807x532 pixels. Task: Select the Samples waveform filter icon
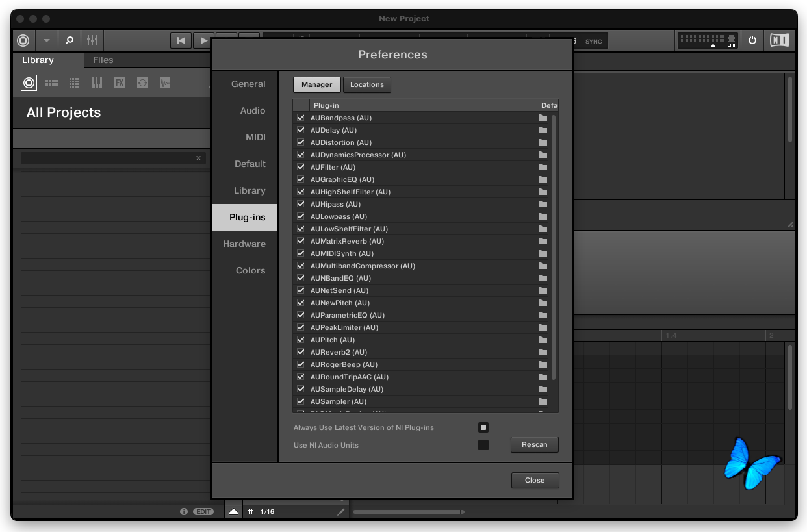tap(165, 83)
